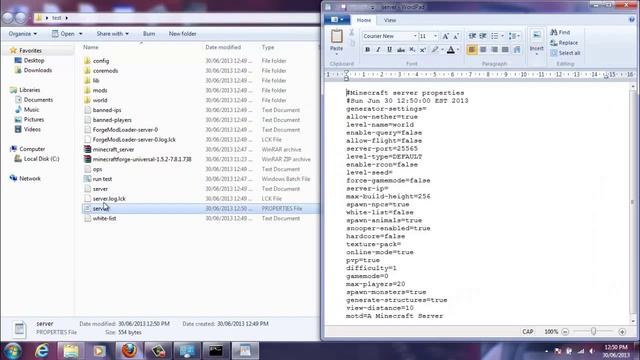
Task: Click the Bullet list icon
Action: click(x=494, y=36)
